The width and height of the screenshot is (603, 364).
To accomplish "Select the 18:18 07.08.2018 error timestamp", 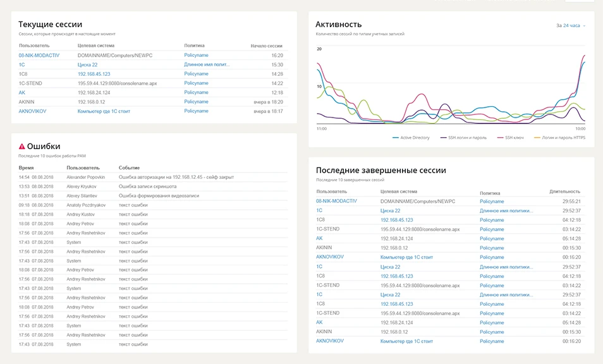I will point(36,214).
